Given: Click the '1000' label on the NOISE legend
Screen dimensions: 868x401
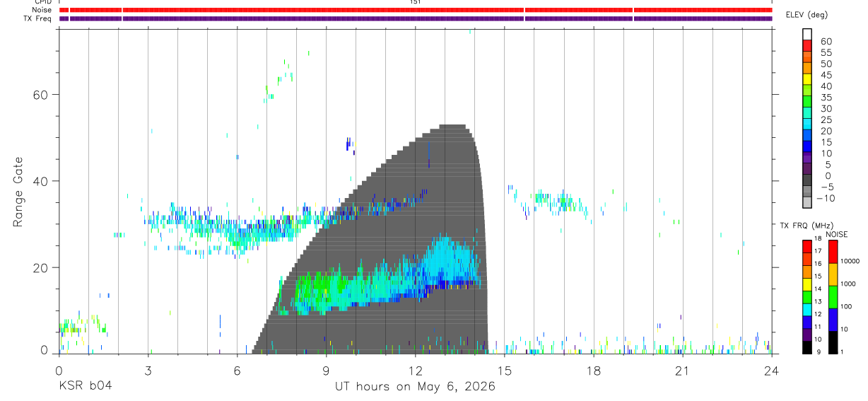Looking at the screenshot, I should click(x=849, y=284).
